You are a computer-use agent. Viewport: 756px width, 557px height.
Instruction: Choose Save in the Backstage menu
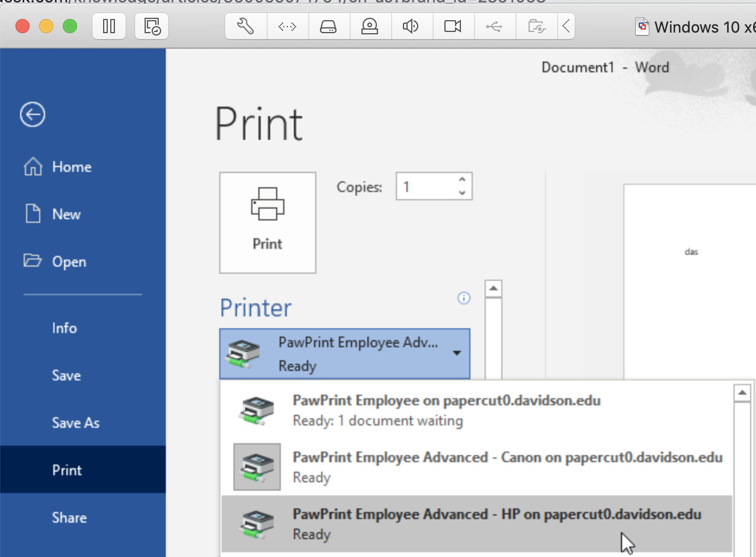tap(83, 375)
